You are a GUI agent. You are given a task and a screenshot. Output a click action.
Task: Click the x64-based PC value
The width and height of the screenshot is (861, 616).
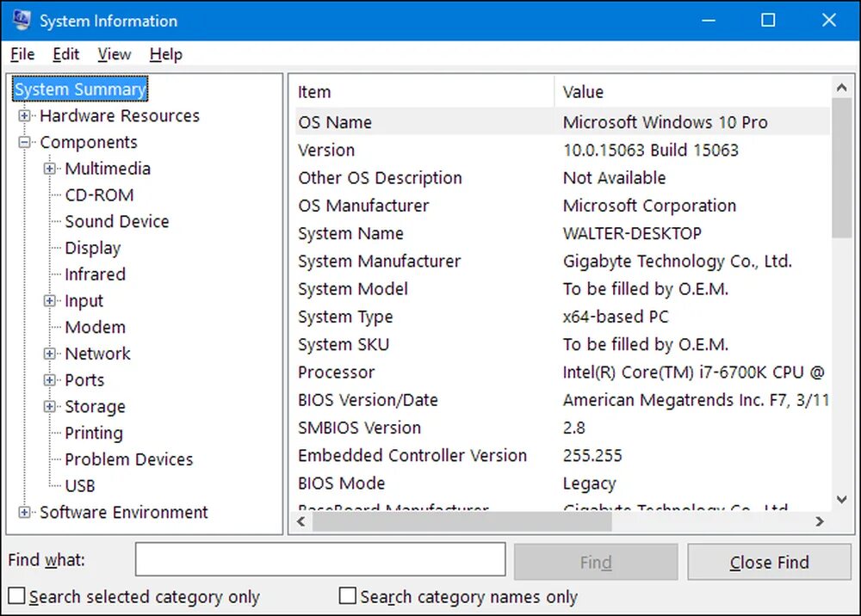(x=616, y=317)
